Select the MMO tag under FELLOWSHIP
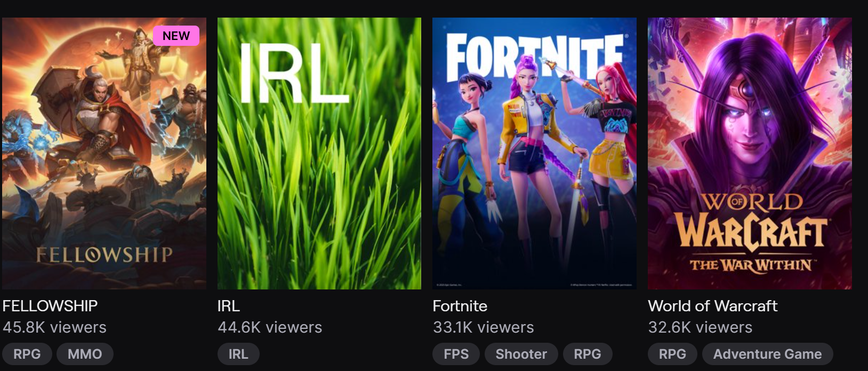The image size is (868, 371). (x=85, y=354)
